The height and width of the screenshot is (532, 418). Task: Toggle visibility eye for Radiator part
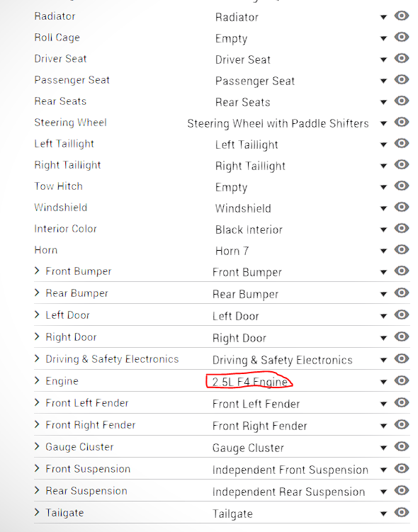pyautogui.click(x=402, y=16)
